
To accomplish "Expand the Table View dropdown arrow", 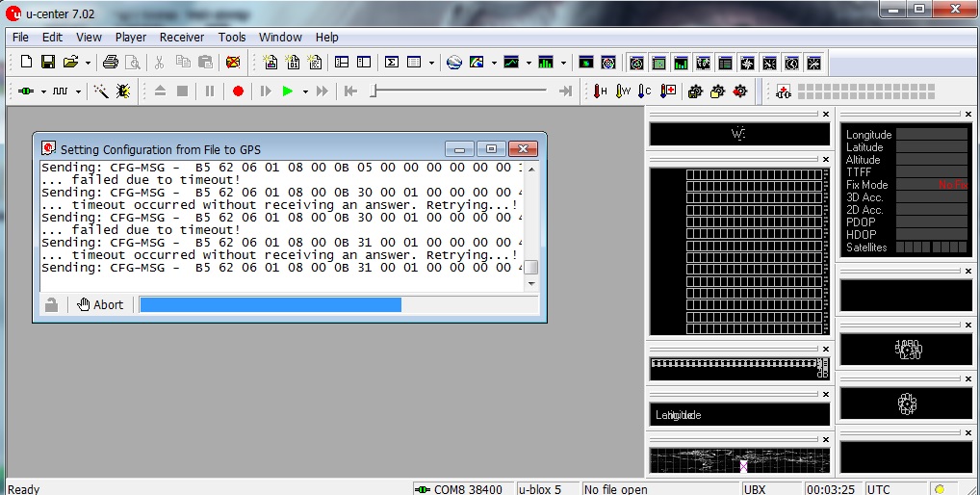I will pyautogui.click(x=431, y=63).
